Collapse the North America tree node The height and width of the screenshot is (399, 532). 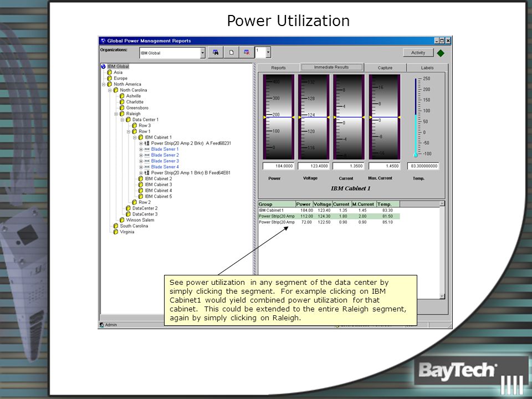point(104,84)
